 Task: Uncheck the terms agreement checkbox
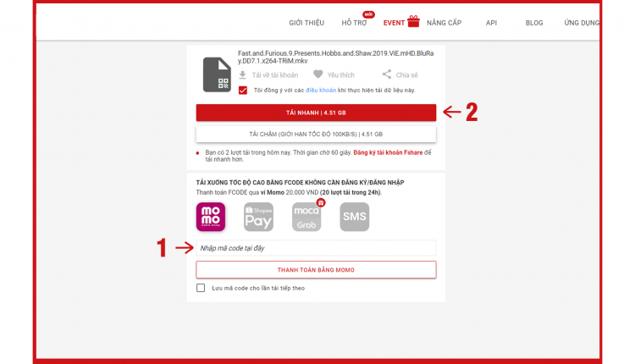243,91
